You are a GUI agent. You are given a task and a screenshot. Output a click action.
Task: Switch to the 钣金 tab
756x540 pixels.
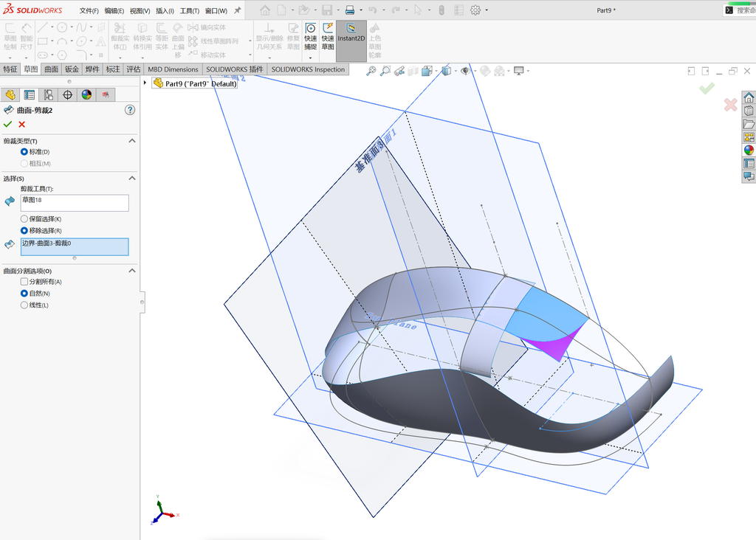click(72, 69)
